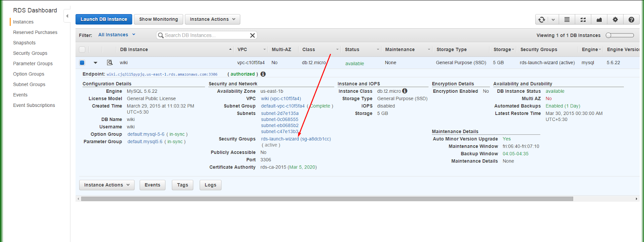Open the monitoring chart view icon
Viewport: 644px width, 242px height.
click(x=599, y=19)
